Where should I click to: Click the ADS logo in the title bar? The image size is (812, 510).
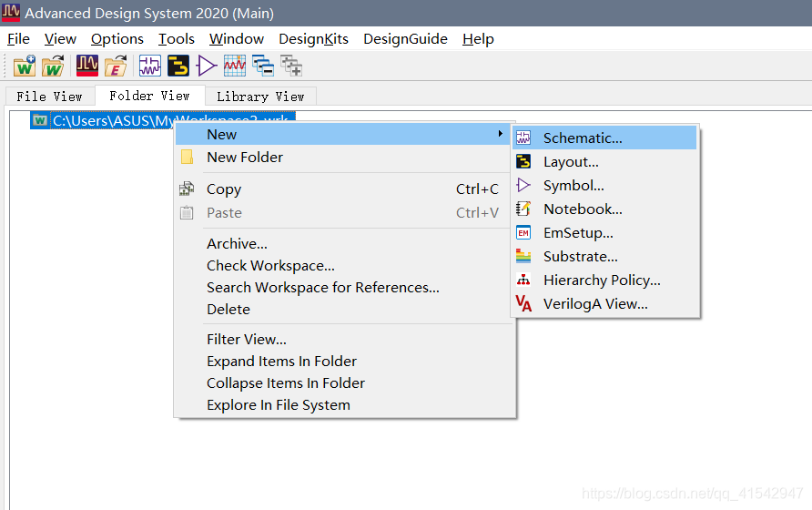(x=11, y=13)
